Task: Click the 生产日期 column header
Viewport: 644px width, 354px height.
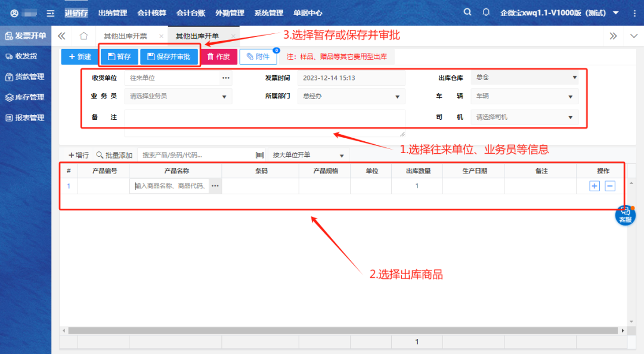Action: 474,171
